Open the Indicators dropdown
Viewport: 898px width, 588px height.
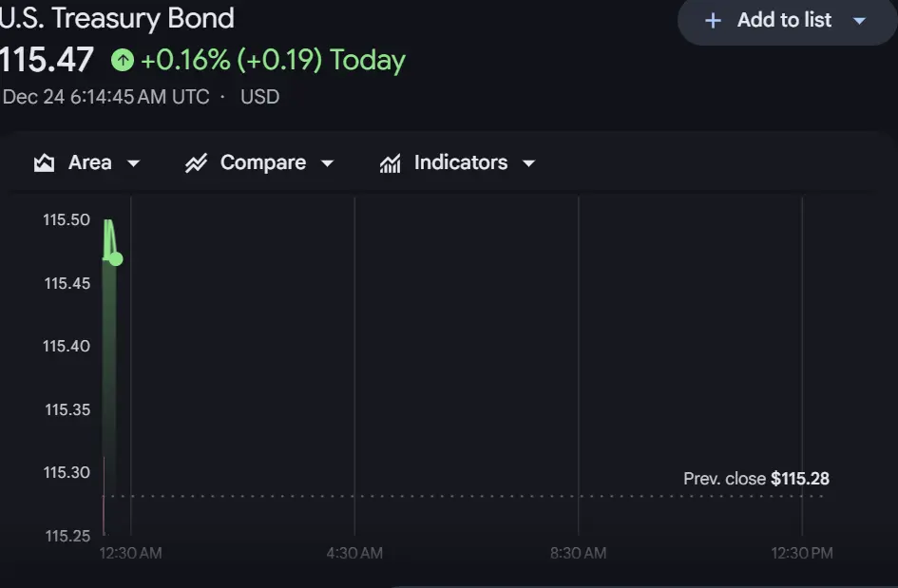[529, 162]
